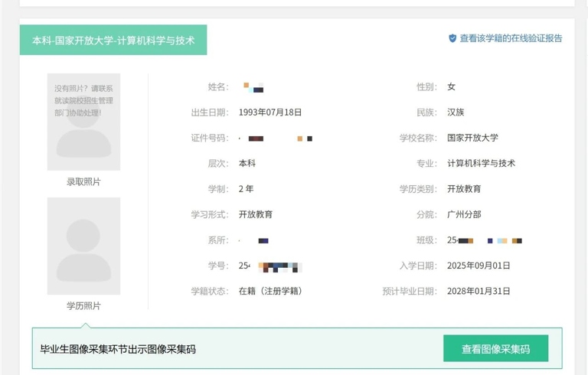Select the 本科-国家开放大学-计算机科学与技术 header tab
This screenshot has width=588, height=375.
point(113,40)
